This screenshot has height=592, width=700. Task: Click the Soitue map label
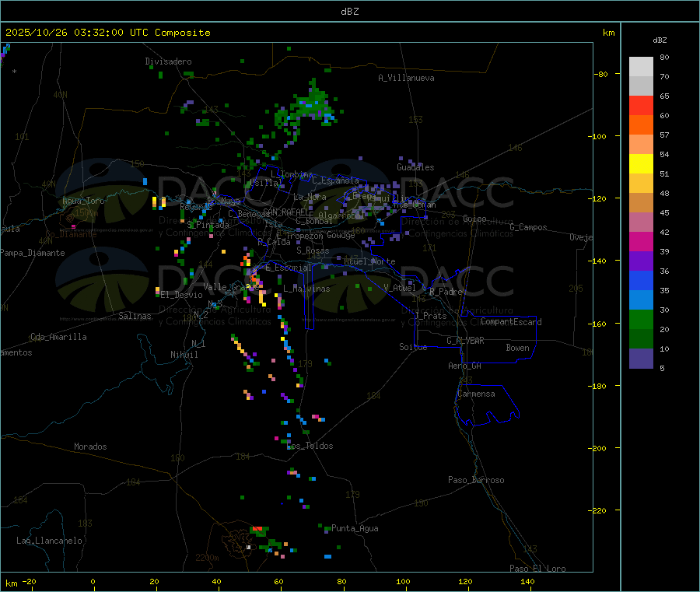(x=413, y=347)
